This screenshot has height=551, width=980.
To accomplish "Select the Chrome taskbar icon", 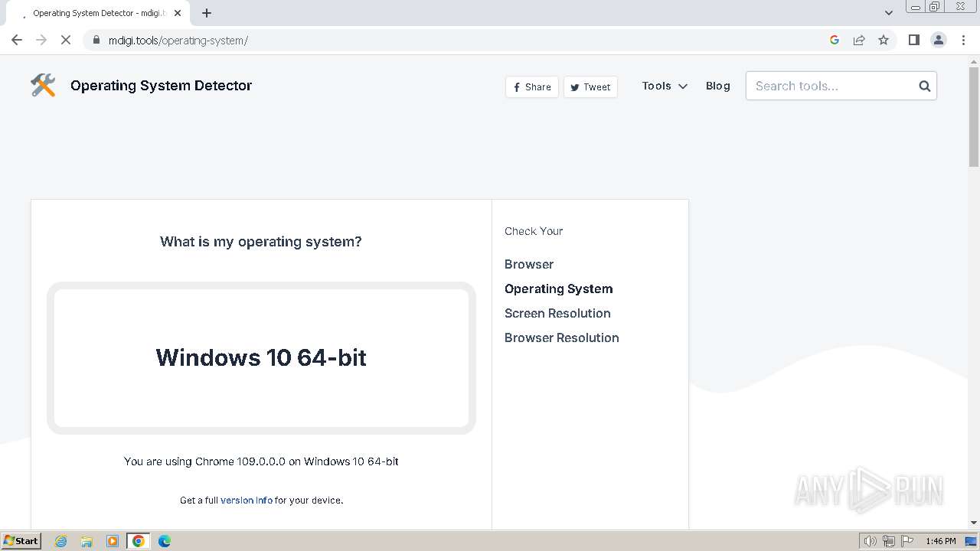I will [x=139, y=541].
